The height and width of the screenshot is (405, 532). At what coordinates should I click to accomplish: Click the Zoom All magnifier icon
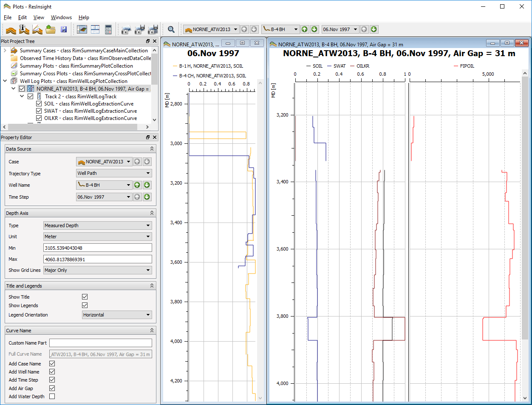tap(171, 29)
